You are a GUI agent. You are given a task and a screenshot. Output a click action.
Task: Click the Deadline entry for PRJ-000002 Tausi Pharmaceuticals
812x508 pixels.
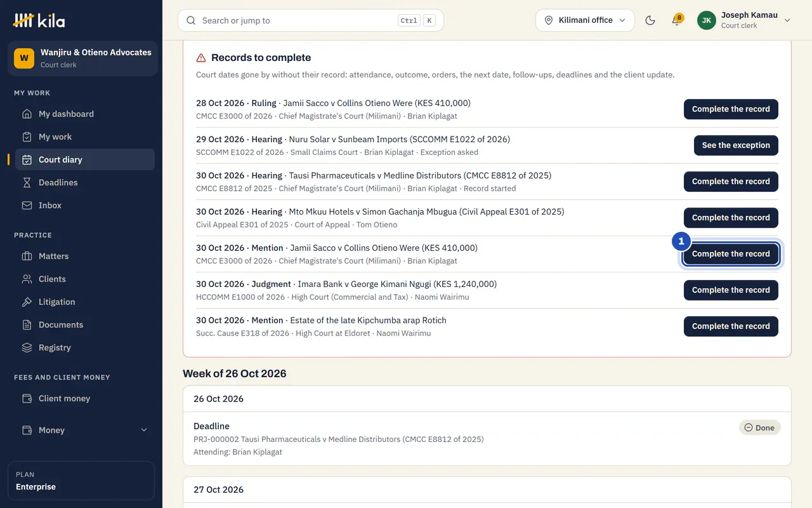pyautogui.click(x=487, y=439)
